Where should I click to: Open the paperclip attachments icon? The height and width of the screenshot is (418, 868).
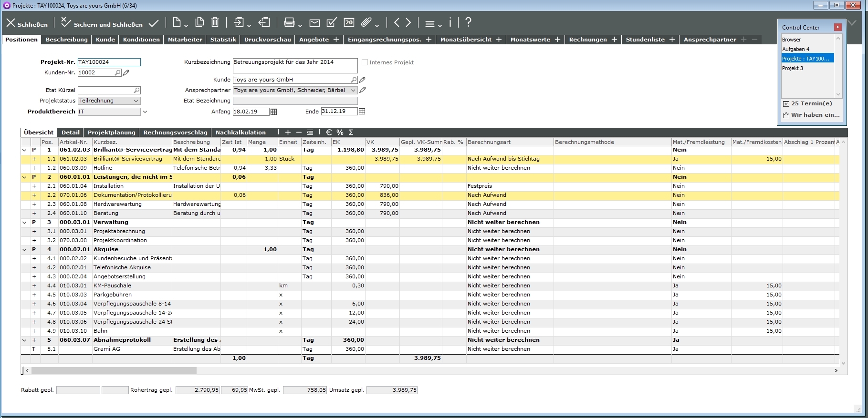(x=366, y=22)
